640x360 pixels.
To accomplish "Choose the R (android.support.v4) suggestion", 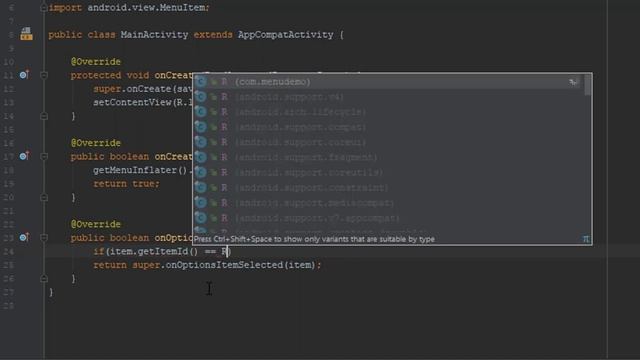I will pos(389,97).
